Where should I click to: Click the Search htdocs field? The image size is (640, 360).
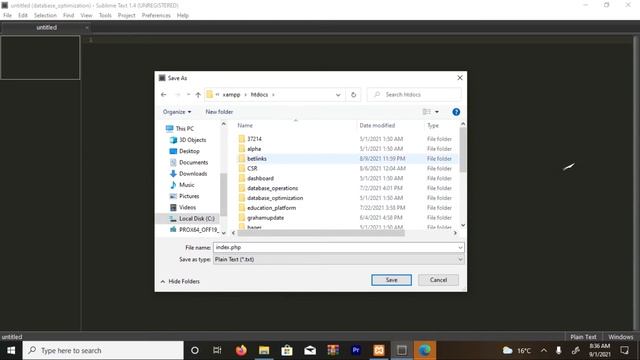coord(414,95)
